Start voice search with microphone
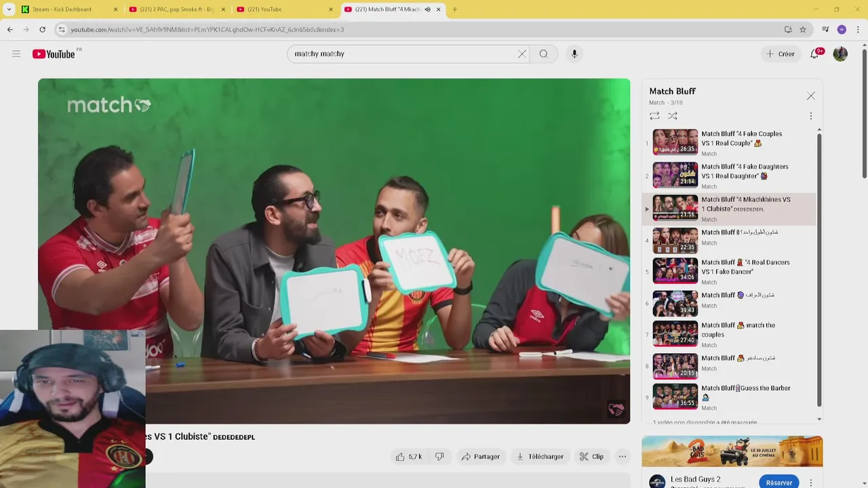 574,54
